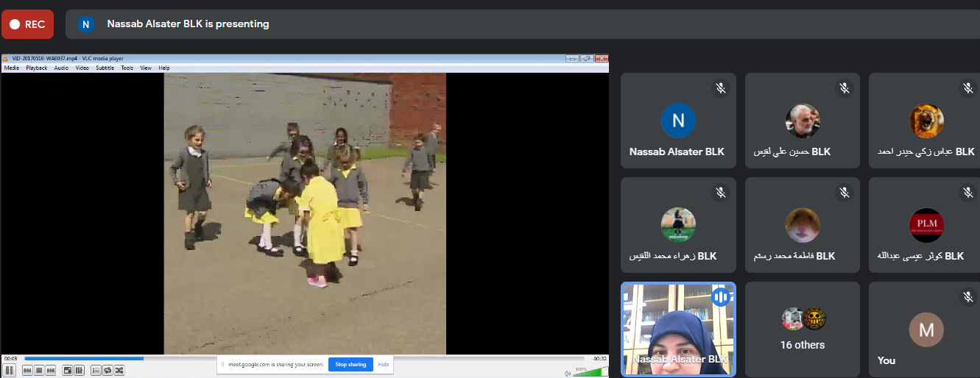Skip to next media in VLC

pos(51,370)
